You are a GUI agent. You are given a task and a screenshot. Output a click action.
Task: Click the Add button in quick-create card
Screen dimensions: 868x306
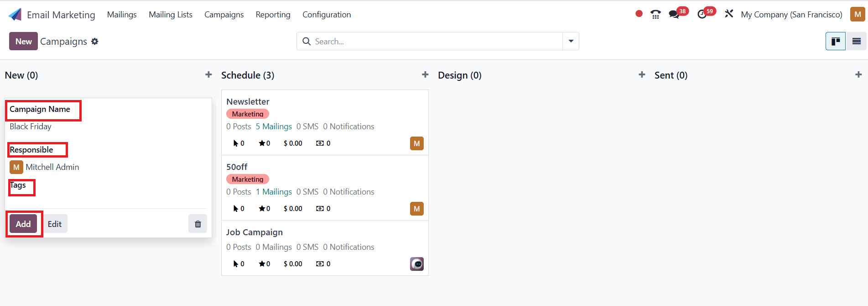coord(23,224)
